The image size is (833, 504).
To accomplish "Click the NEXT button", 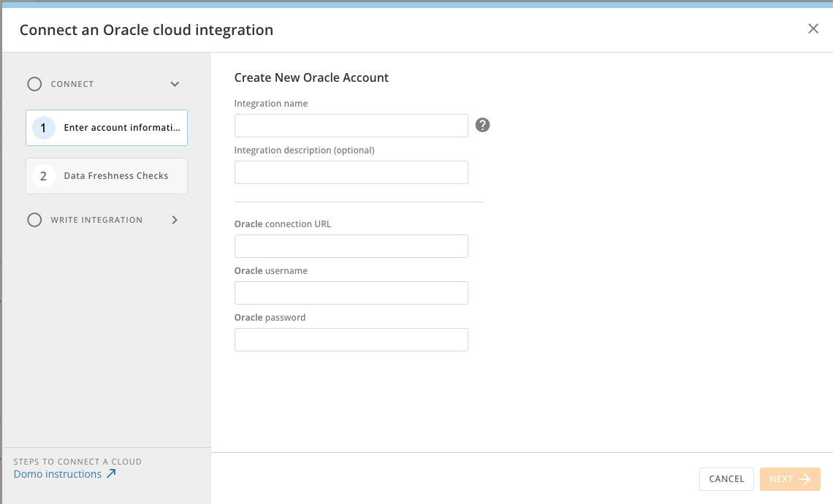I will pyautogui.click(x=790, y=479).
